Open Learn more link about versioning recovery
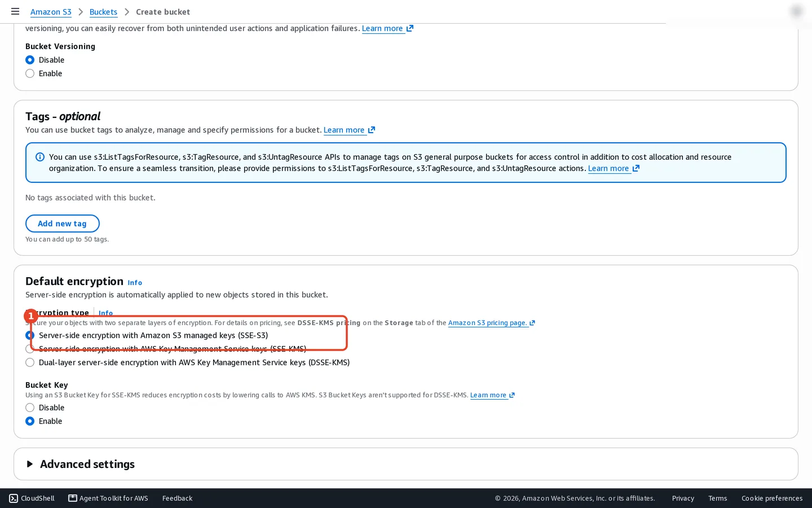 (x=387, y=28)
